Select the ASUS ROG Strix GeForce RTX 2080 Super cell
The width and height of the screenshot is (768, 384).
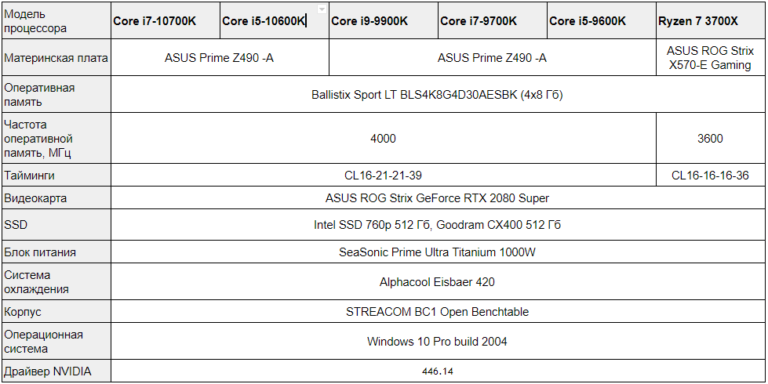coord(438,198)
